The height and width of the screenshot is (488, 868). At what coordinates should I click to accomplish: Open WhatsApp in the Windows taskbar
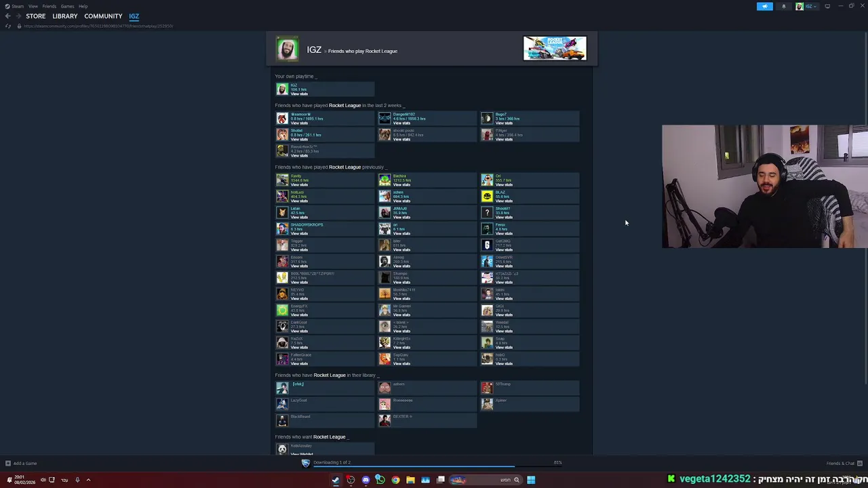pos(380,480)
